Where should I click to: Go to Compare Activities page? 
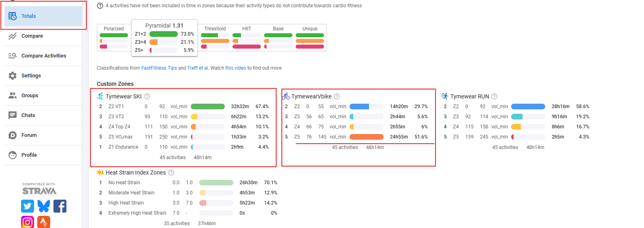tap(43, 56)
